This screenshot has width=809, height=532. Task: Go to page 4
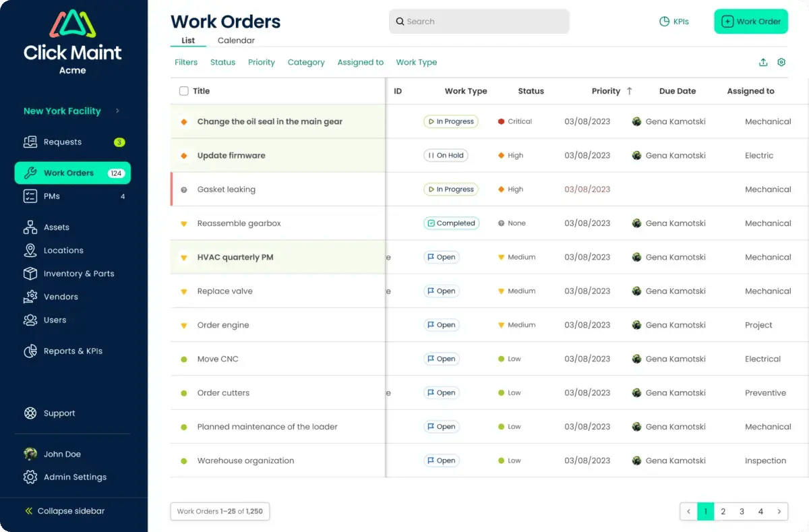(760, 512)
